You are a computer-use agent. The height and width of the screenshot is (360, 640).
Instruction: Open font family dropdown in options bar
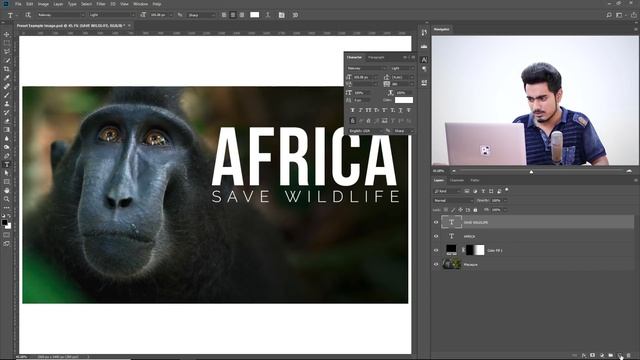click(x=61, y=15)
